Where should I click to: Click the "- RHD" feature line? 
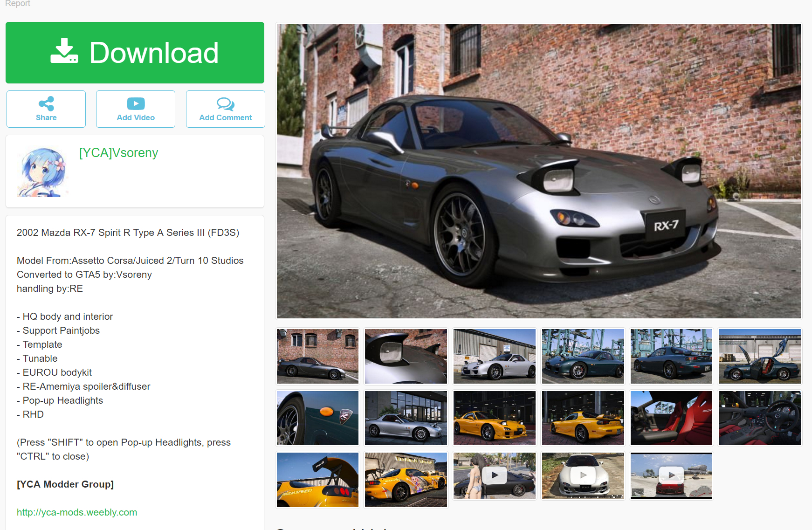click(30, 414)
